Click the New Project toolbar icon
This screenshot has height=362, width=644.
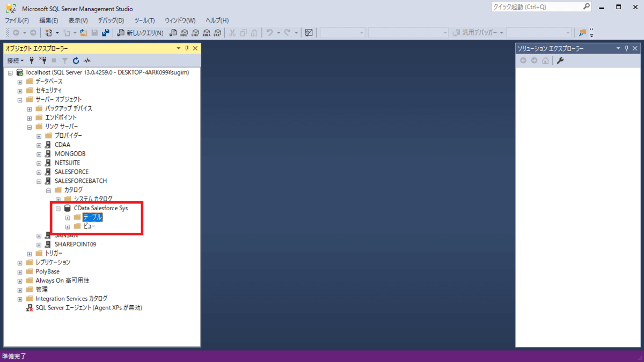(x=49, y=33)
